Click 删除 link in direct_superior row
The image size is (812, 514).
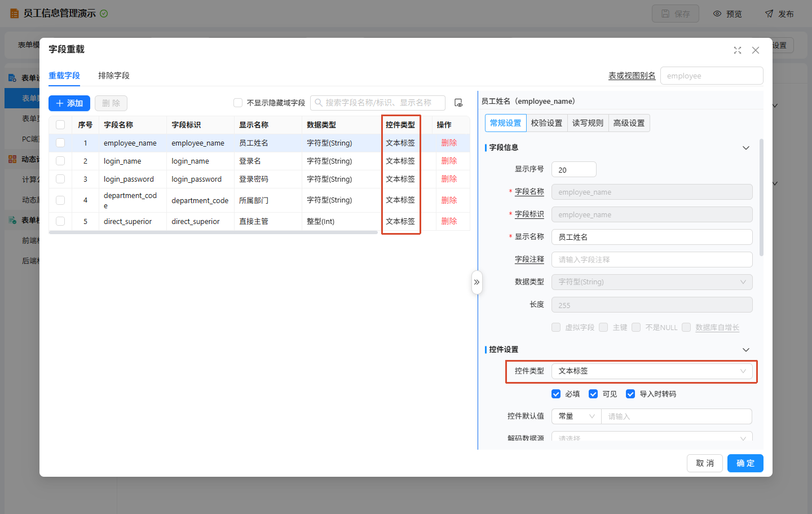click(x=449, y=221)
